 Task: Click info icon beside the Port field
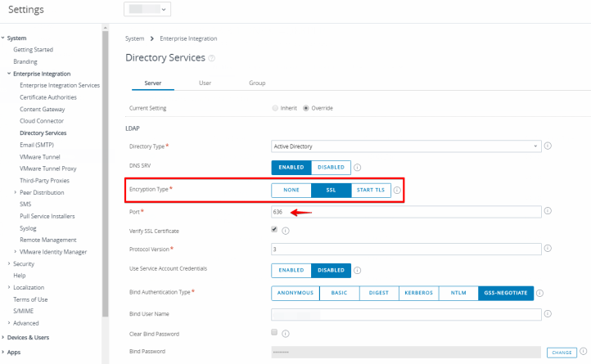click(x=548, y=211)
